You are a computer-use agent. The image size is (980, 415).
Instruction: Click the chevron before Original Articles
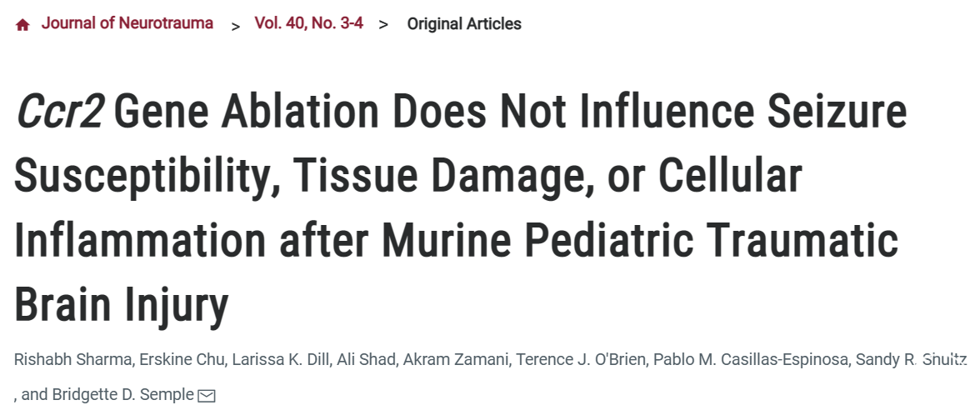pos(383,25)
